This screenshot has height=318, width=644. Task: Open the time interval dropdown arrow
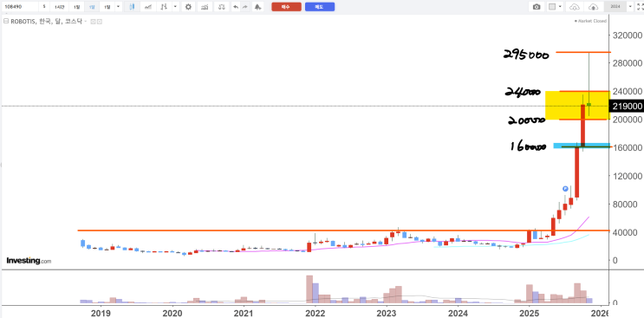[118, 7]
